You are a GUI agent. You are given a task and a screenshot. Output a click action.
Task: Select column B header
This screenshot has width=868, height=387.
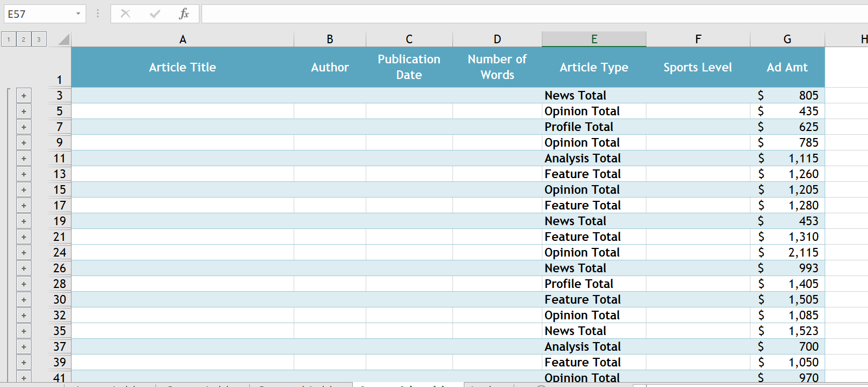[x=330, y=39]
